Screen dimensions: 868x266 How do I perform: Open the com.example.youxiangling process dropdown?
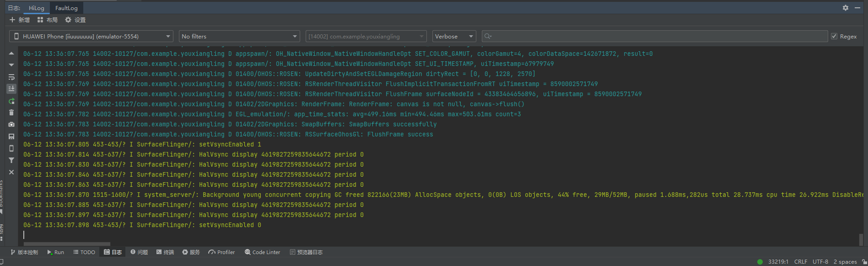(x=366, y=36)
